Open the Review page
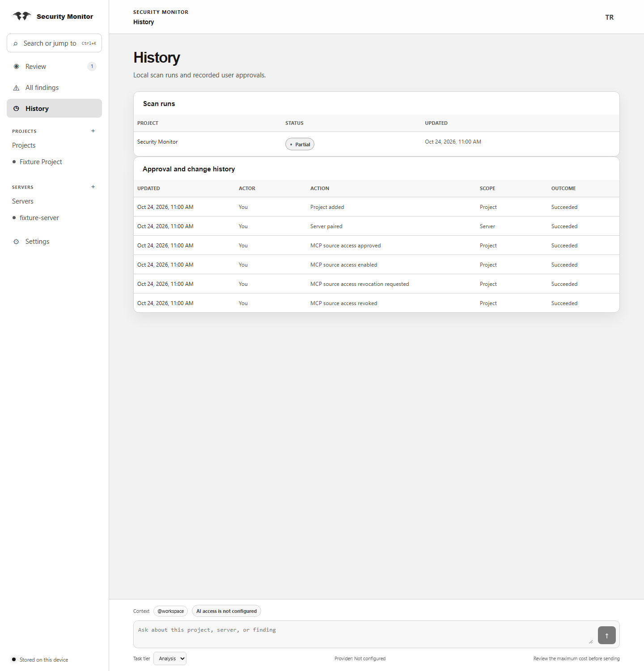Image resolution: width=644 pixels, height=671 pixels. pyautogui.click(x=54, y=67)
